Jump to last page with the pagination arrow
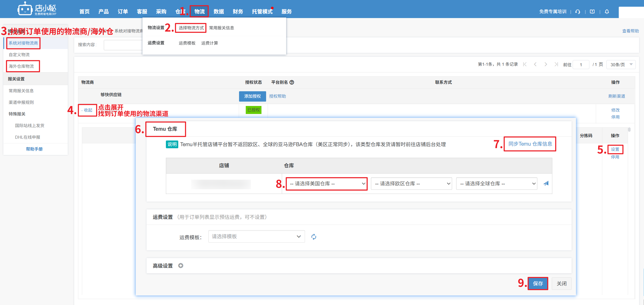The width and height of the screenshot is (644, 305). (556, 64)
